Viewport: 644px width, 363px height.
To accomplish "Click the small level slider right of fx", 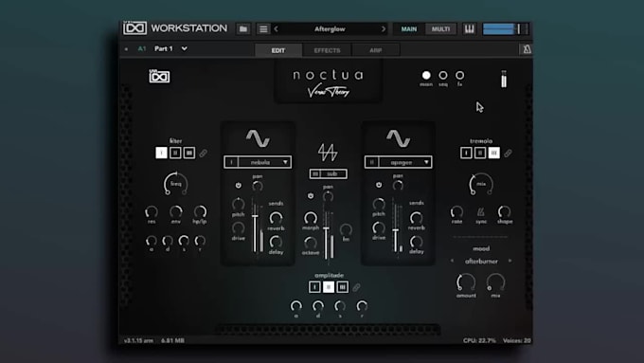I will [504, 79].
